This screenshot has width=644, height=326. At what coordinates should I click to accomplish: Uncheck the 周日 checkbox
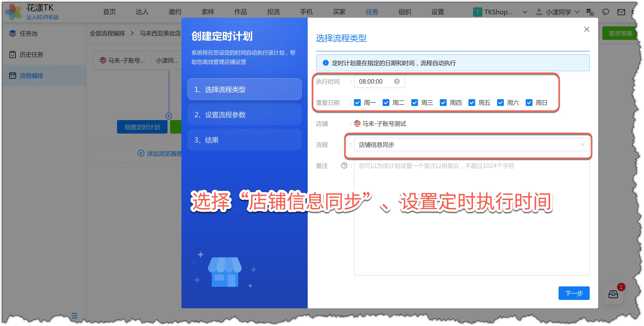[x=529, y=103]
